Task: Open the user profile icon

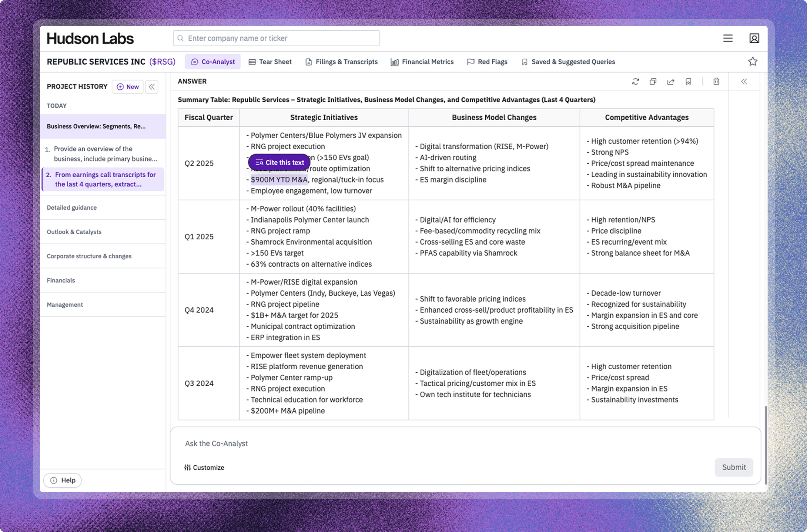Action: pos(754,38)
